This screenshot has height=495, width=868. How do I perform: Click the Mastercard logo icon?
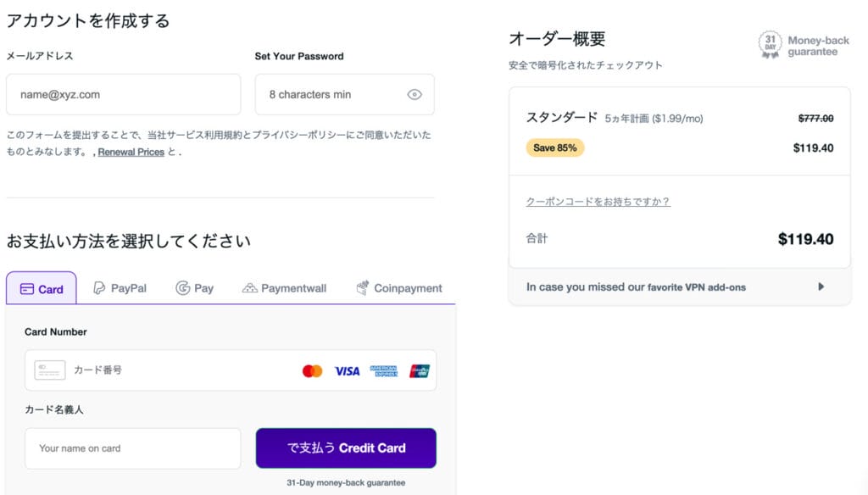[x=312, y=370]
